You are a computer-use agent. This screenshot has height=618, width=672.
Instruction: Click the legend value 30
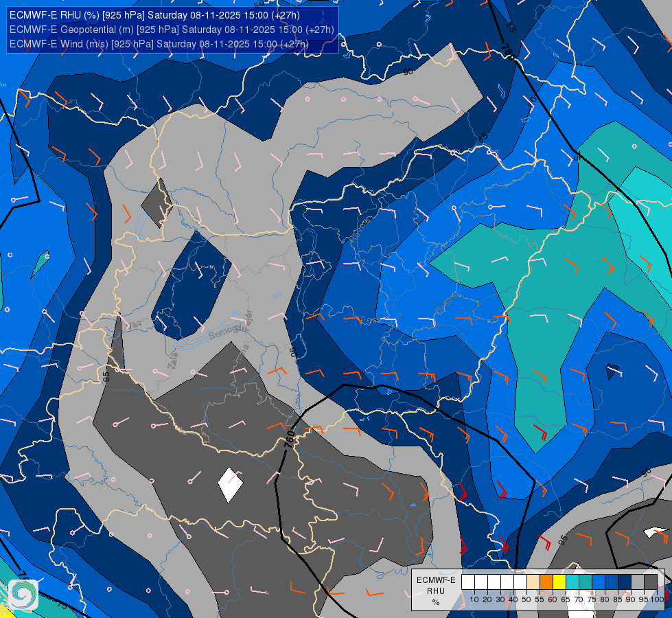[500, 599]
